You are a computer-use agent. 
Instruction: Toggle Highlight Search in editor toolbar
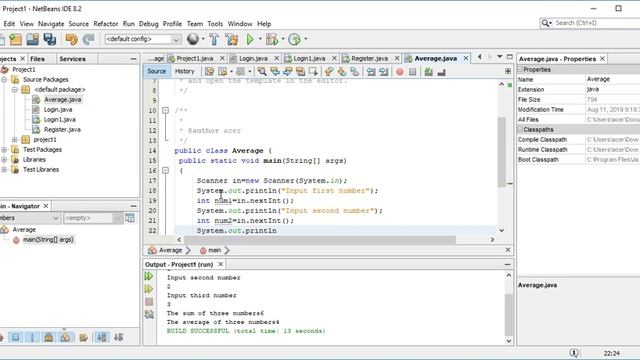click(301, 71)
